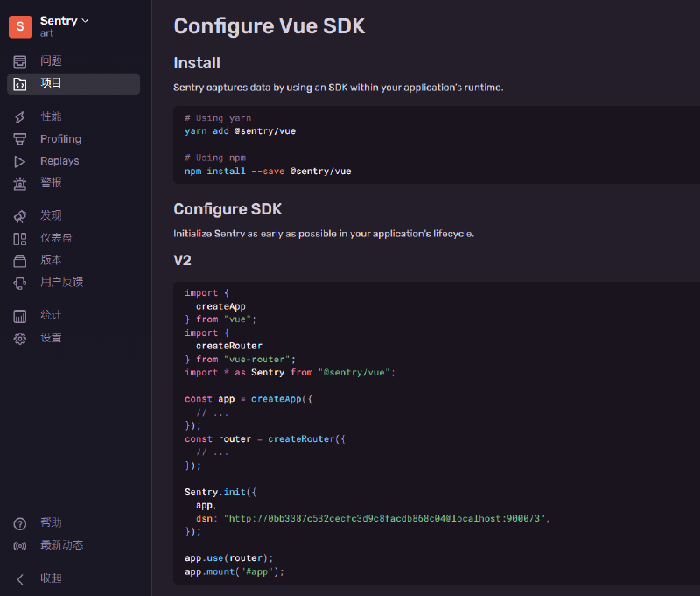Click the DSN string in Sentry.init code

click(x=385, y=518)
